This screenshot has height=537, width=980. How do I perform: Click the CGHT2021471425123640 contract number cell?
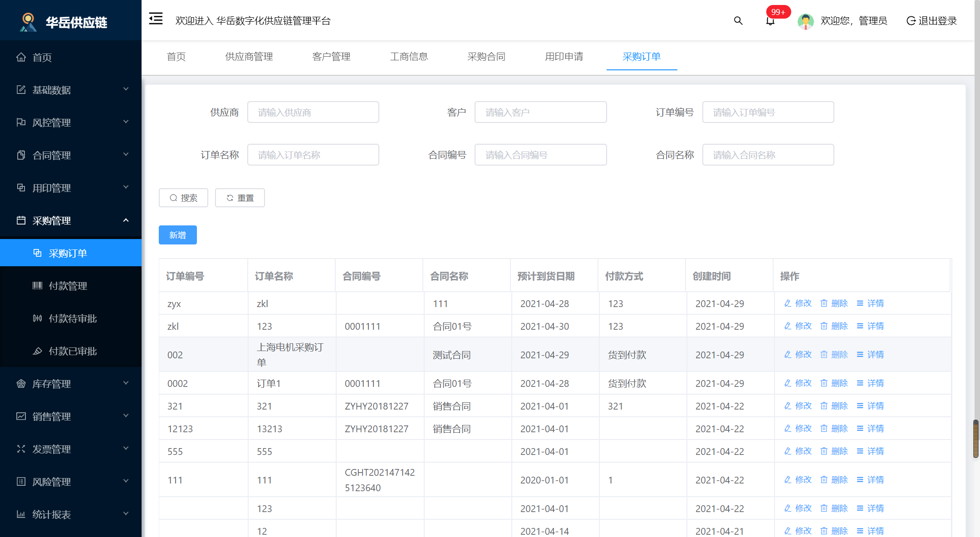379,480
